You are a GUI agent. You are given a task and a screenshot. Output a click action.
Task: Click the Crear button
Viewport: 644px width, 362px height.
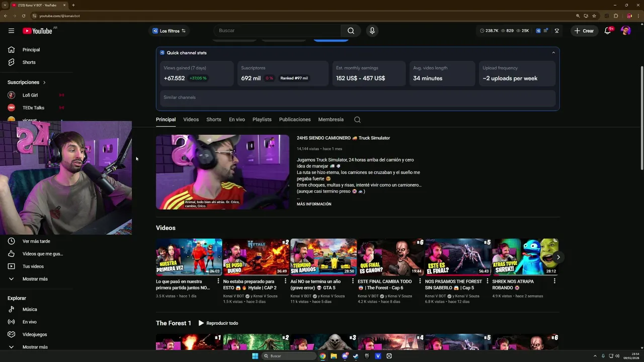click(584, 31)
